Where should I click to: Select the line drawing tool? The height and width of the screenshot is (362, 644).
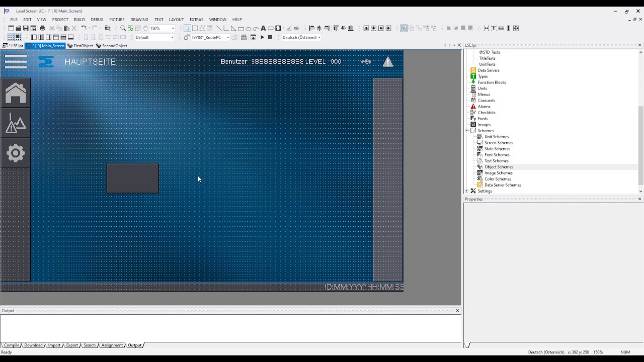[219, 28]
